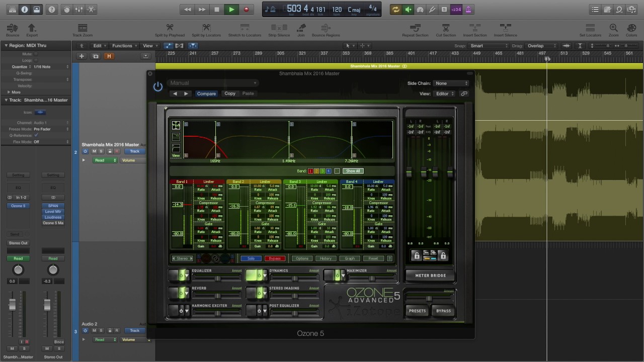Toggle the metronome click button

coord(468,10)
